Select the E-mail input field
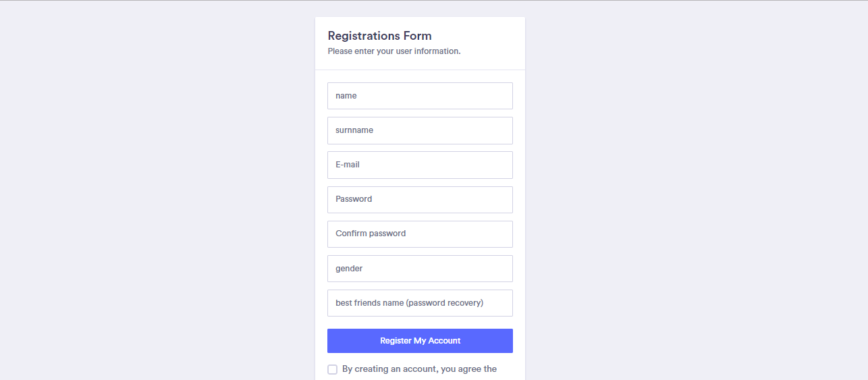Viewport: 868px width, 380px height. tap(420, 165)
